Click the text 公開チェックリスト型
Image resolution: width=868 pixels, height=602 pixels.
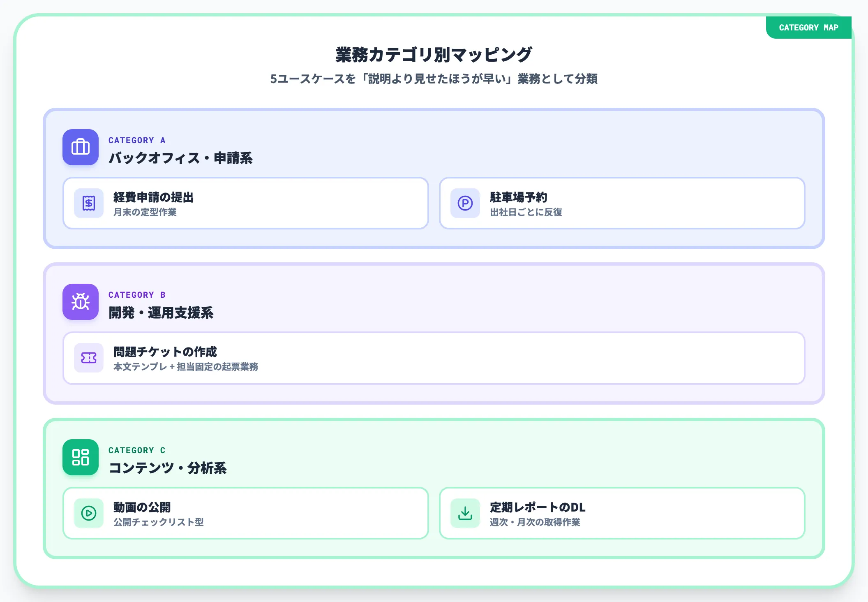tap(159, 522)
